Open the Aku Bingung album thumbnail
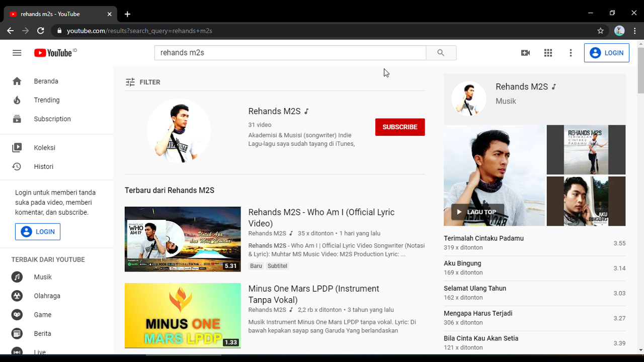The height and width of the screenshot is (362, 644). [586, 201]
